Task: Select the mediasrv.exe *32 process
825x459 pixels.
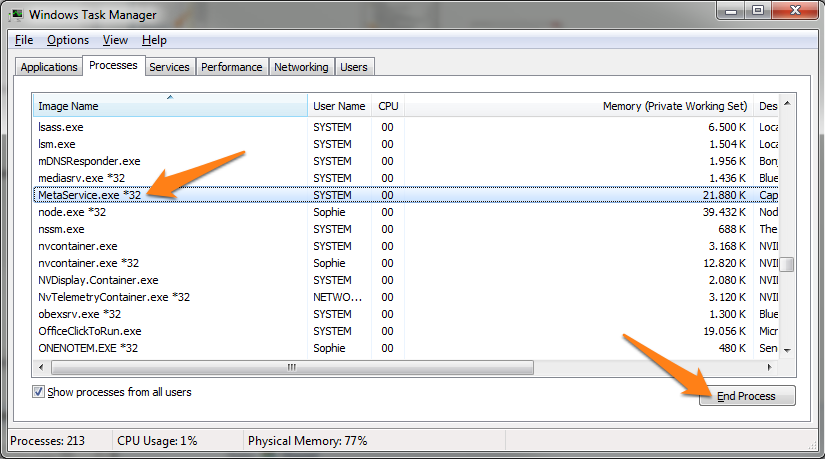Action: click(405, 178)
